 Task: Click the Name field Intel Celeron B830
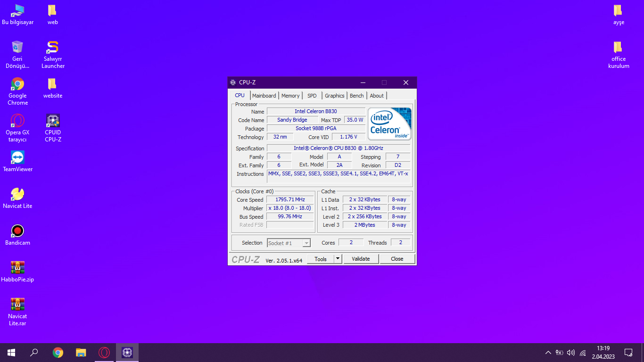(x=316, y=112)
